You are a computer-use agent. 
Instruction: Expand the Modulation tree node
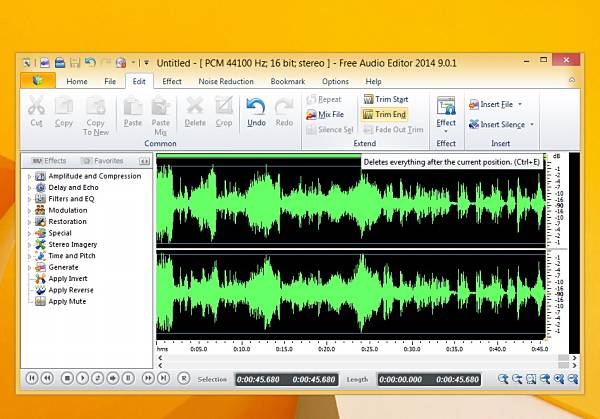(29, 211)
